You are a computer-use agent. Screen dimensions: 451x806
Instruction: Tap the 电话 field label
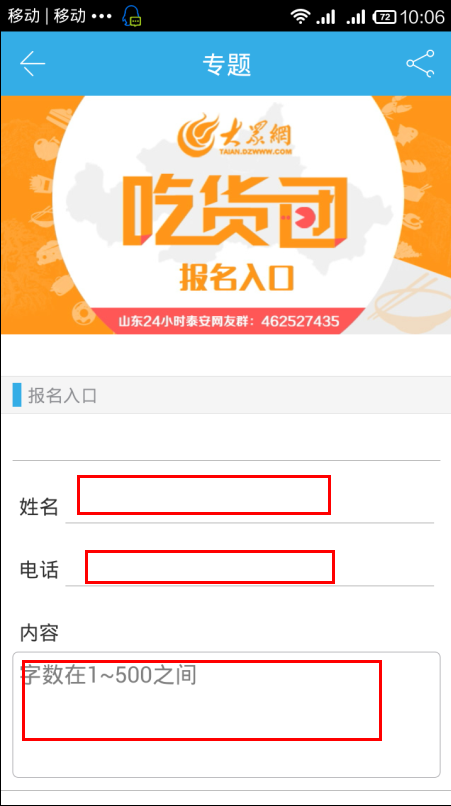[39, 570]
